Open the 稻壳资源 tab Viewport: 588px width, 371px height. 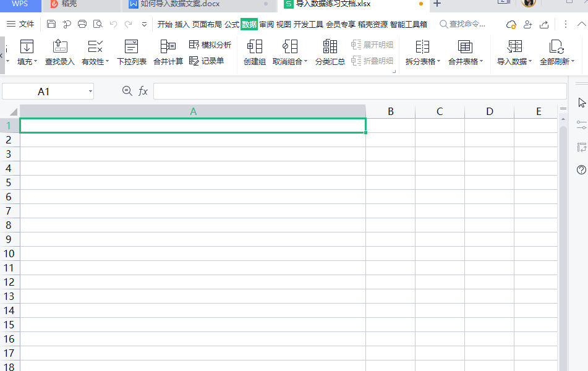[x=372, y=24]
